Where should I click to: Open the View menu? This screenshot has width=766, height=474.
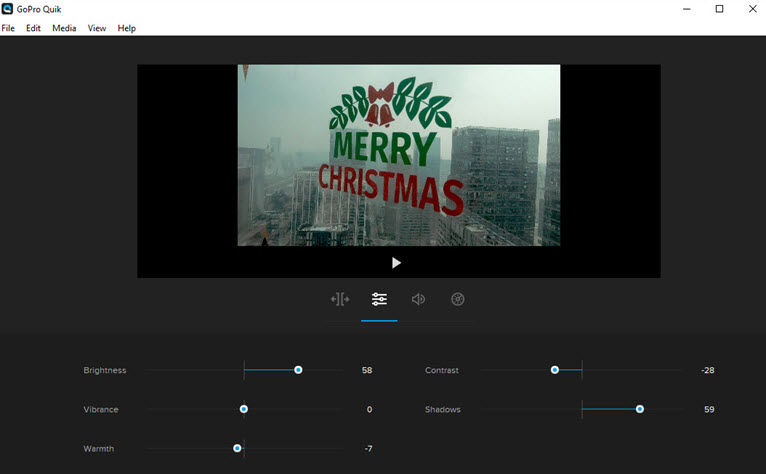point(97,28)
